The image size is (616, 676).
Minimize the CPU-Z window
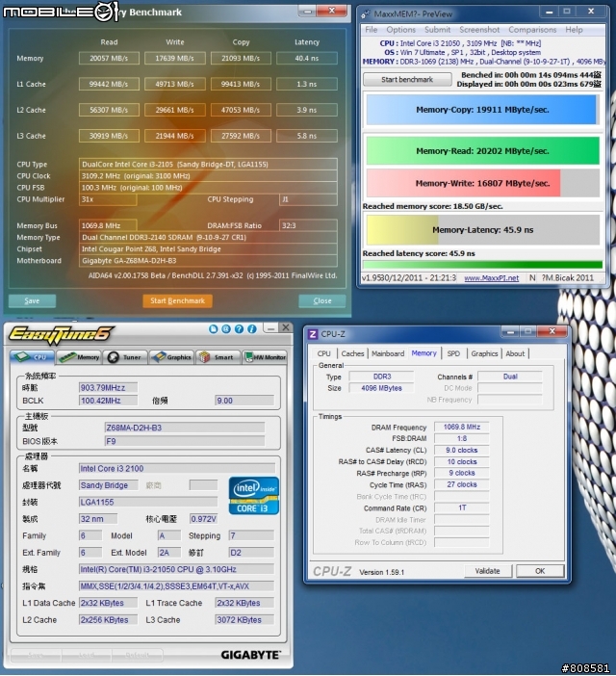(510, 331)
